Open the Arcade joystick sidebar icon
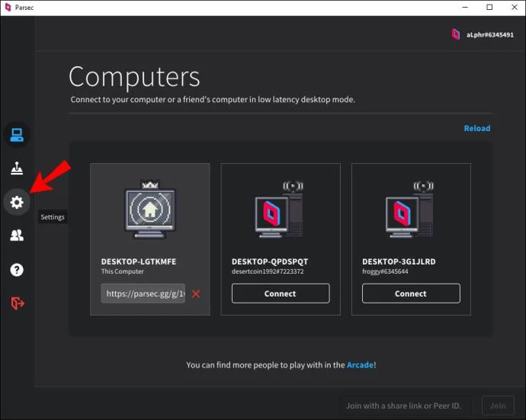The width and height of the screenshot is (526, 420). (x=17, y=168)
